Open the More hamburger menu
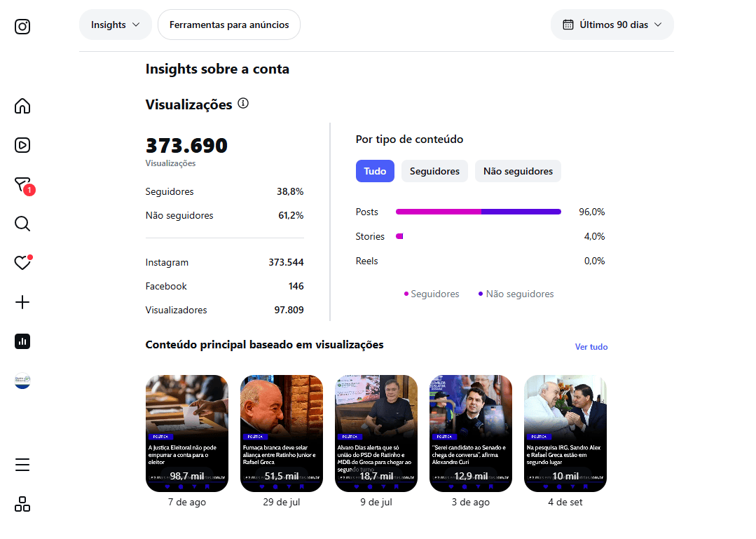Viewport: 756px width, 539px height. coord(22,465)
